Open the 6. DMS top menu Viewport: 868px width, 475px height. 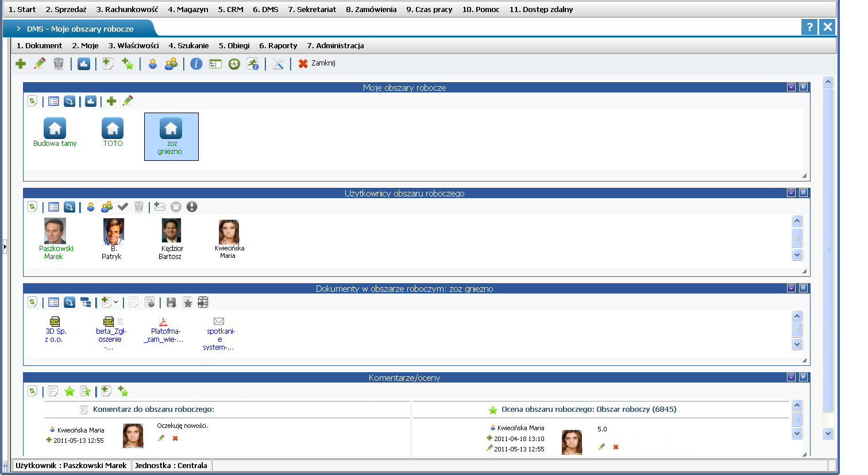[265, 9]
